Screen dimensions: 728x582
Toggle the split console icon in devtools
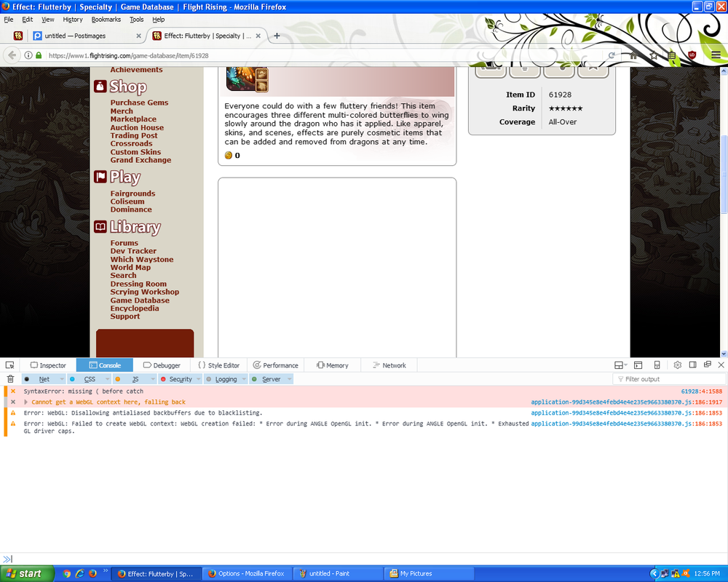pyautogui.click(x=638, y=365)
